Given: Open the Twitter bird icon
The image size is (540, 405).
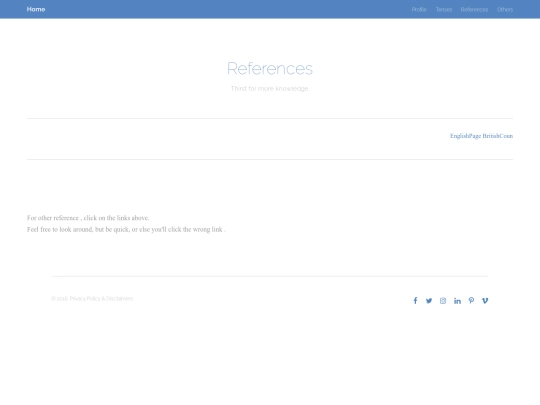Looking at the screenshot, I should pos(429,301).
